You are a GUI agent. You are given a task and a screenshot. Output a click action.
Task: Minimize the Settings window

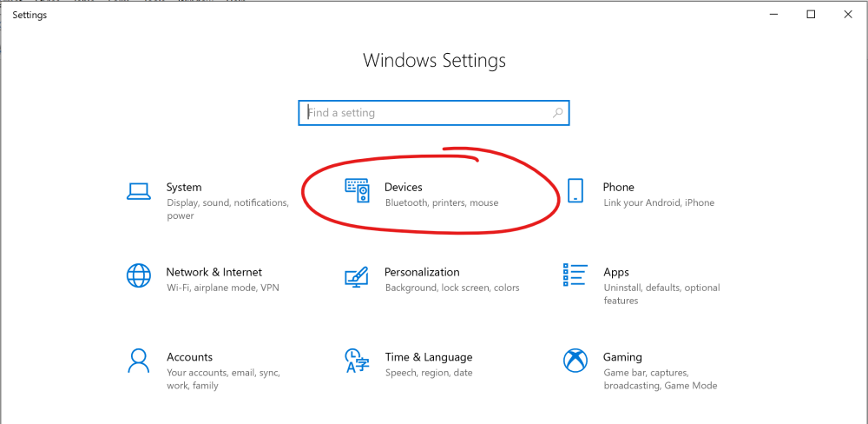click(774, 15)
